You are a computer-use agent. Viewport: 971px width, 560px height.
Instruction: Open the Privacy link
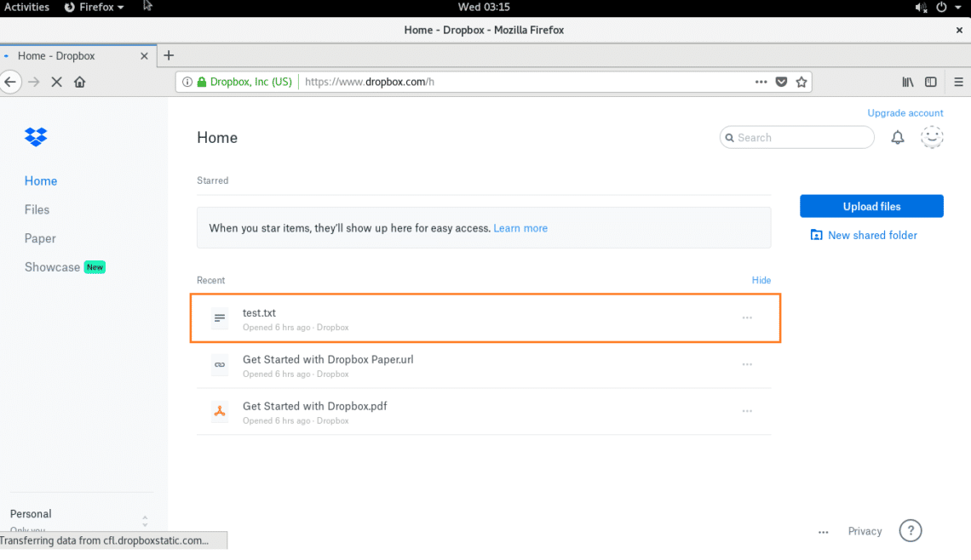[865, 531]
